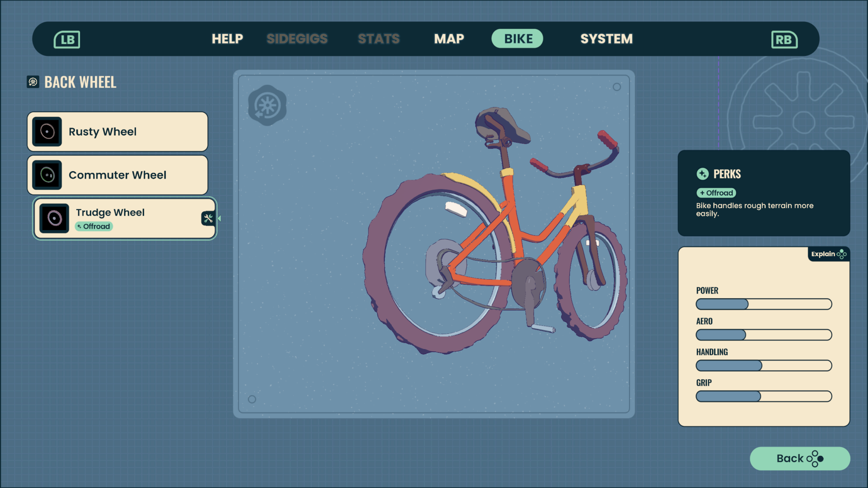
Task: Click the Offroad perk tag in Perks panel
Action: click(716, 193)
